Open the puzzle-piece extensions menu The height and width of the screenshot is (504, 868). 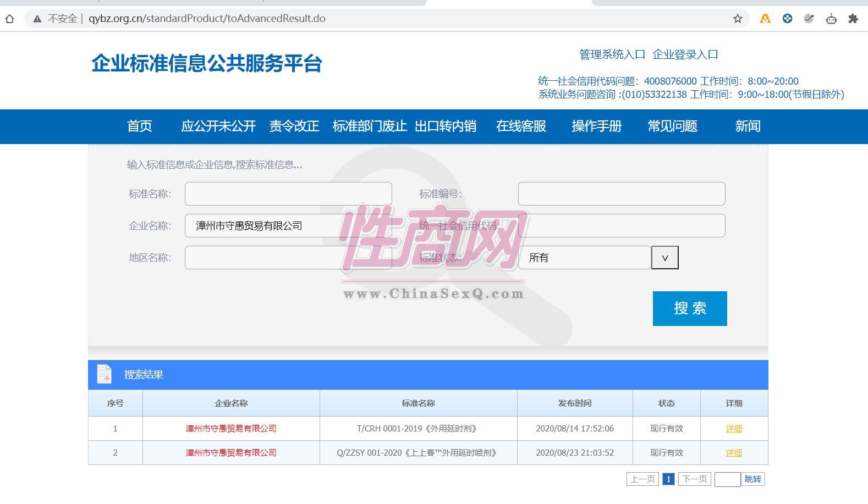click(x=853, y=19)
